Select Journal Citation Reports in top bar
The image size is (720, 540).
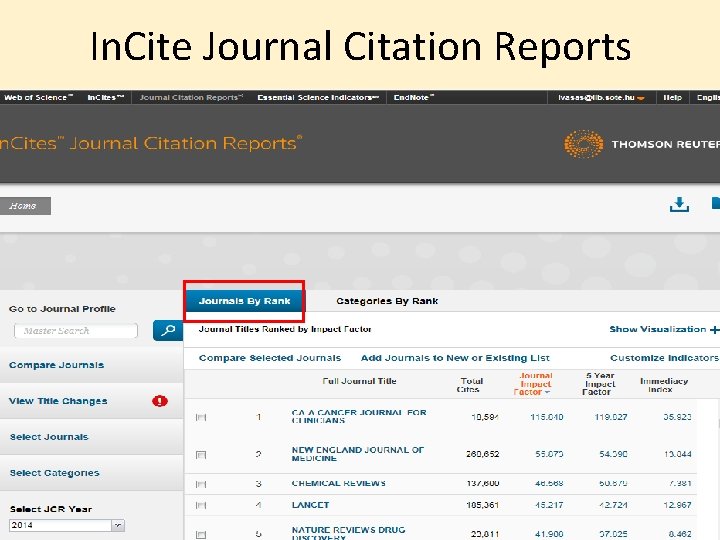click(x=191, y=97)
